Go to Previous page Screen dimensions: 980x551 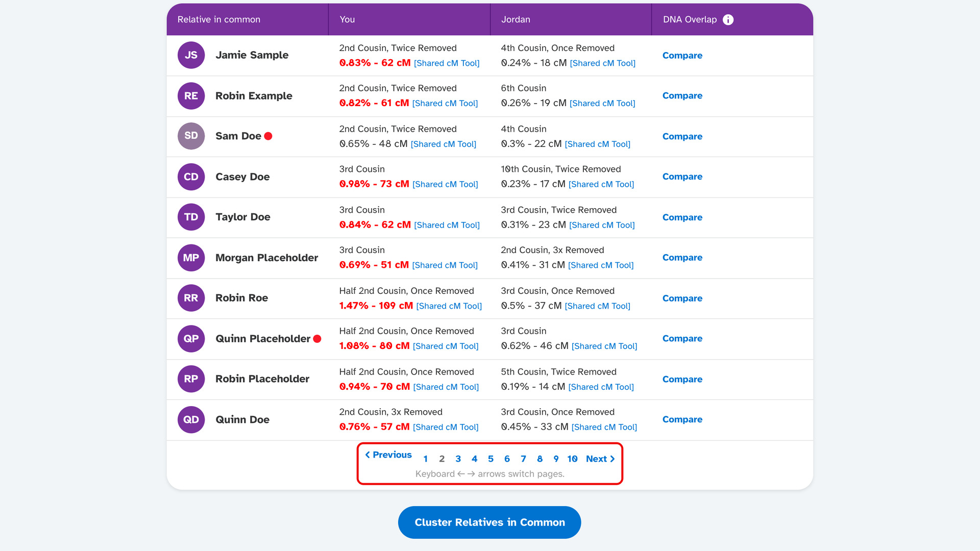(x=388, y=455)
